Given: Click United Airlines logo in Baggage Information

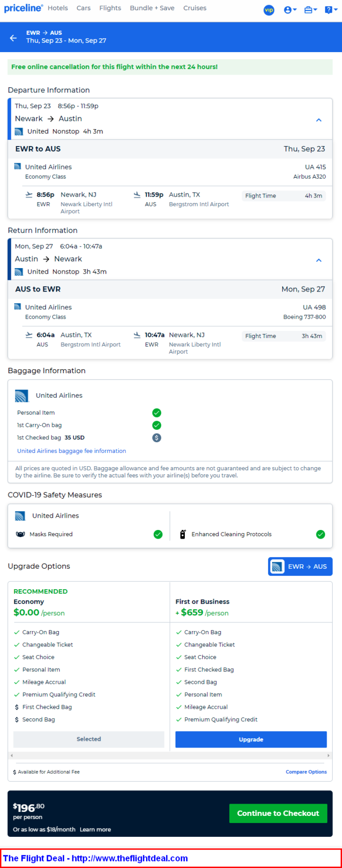Looking at the screenshot, I should 22,396.
